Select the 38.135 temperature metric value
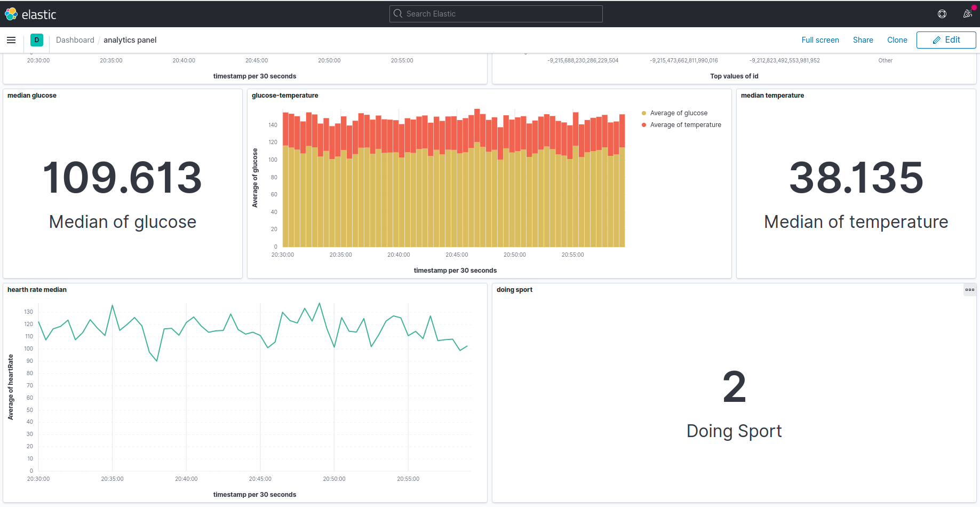This screenshot has width=980, height=507. pyautogui.click(x=856, y=178)
